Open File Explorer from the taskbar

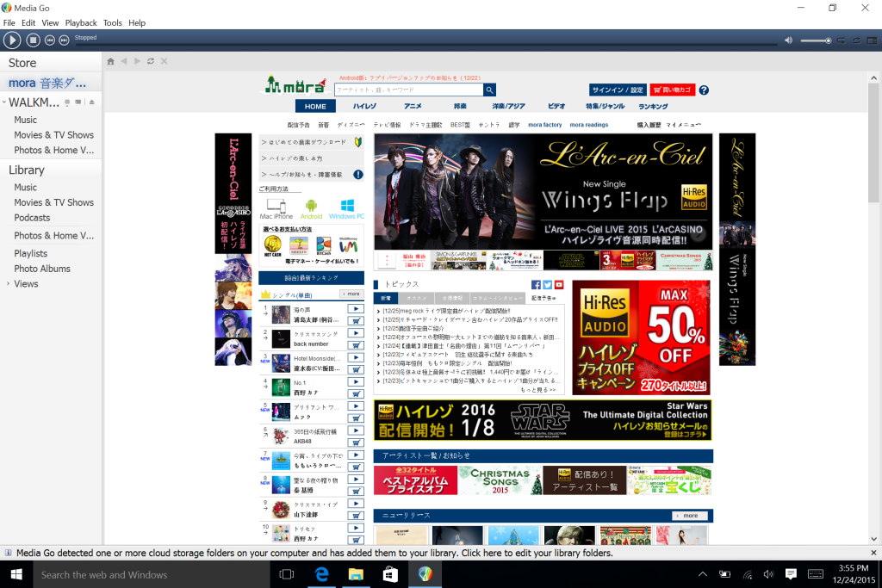[356, 574]
